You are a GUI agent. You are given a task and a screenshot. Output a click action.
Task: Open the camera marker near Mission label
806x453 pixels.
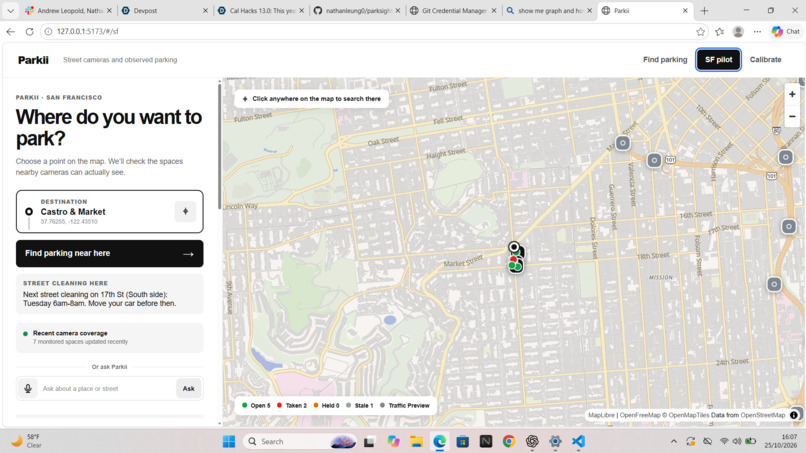point(774,284)
